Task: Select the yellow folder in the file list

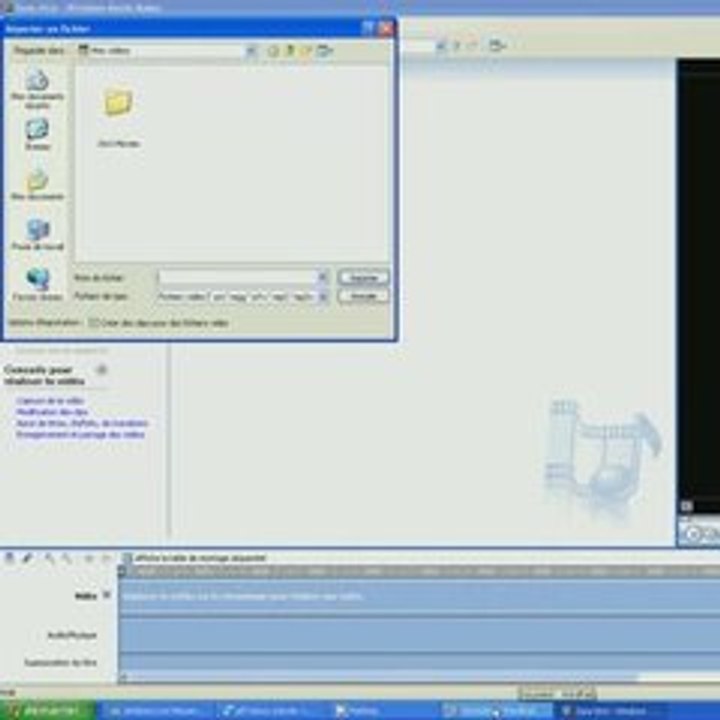Action: point(118,103)
